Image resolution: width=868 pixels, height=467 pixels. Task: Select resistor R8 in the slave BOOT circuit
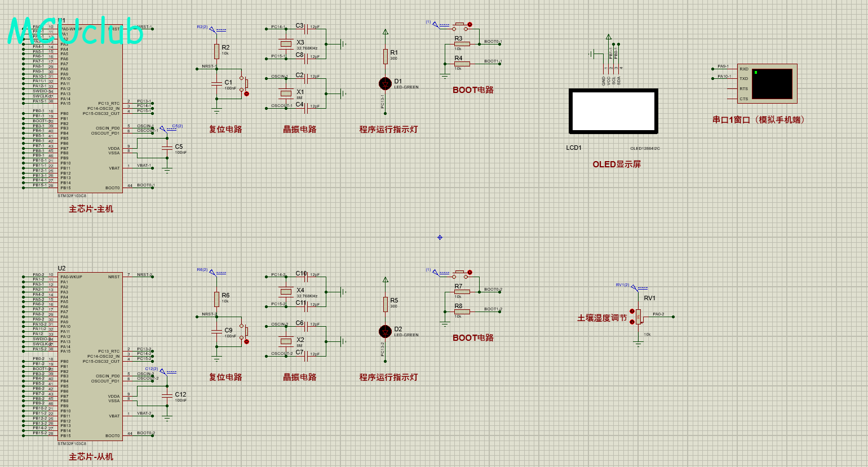462,311
